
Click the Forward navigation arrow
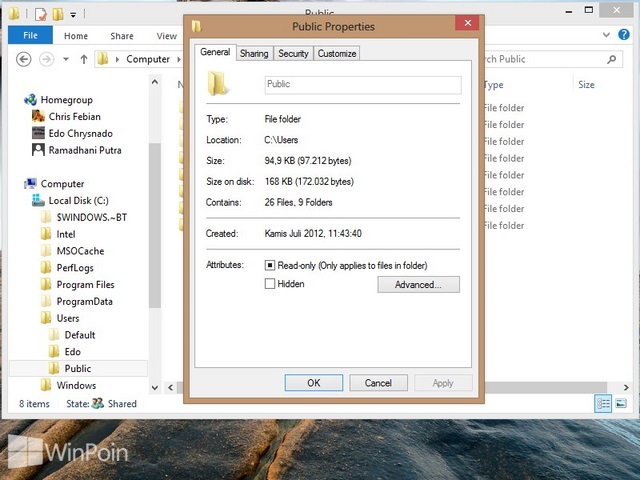click(x=47, y=59)
